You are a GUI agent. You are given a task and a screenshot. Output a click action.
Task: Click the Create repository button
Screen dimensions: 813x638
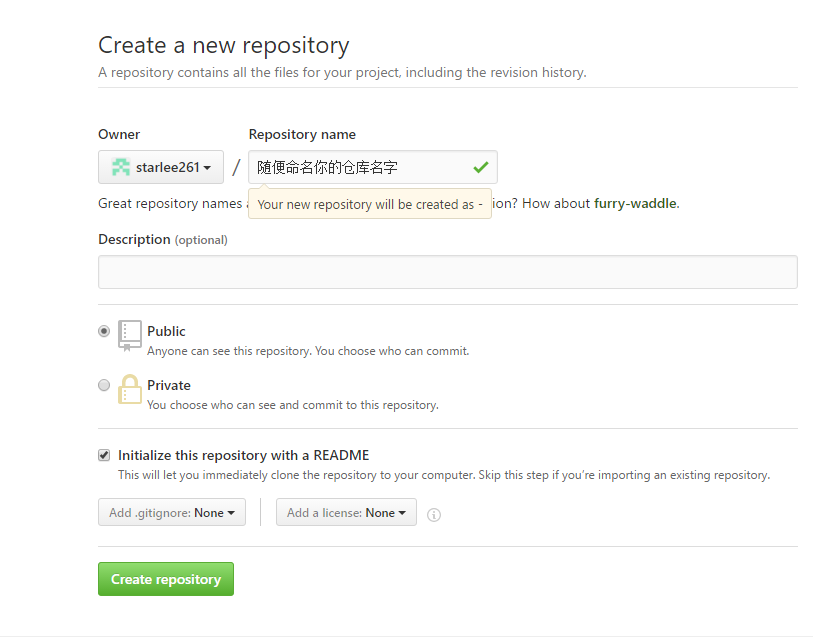click(166, 579)
